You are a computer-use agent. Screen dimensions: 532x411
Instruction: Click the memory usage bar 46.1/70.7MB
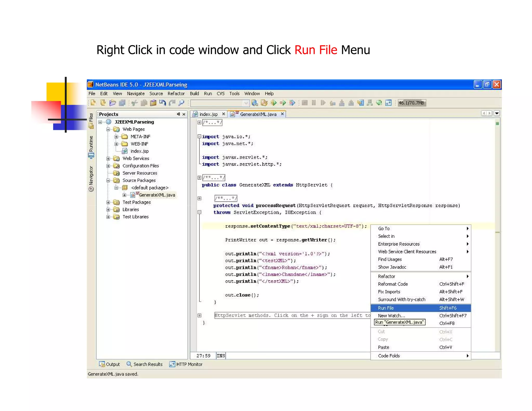(412, 103)
